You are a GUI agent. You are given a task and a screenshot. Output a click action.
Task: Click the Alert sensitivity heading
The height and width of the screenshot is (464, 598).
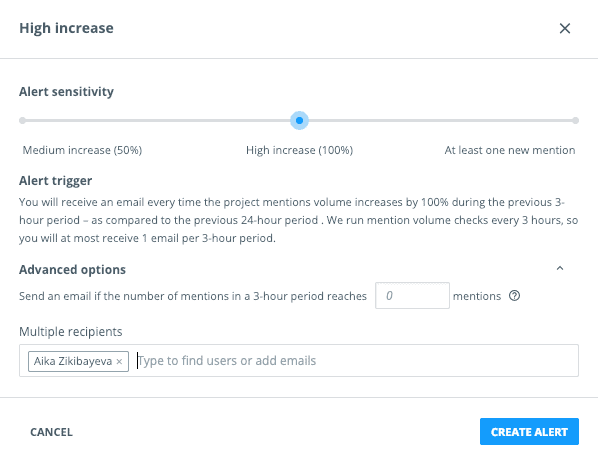[66, 92]
